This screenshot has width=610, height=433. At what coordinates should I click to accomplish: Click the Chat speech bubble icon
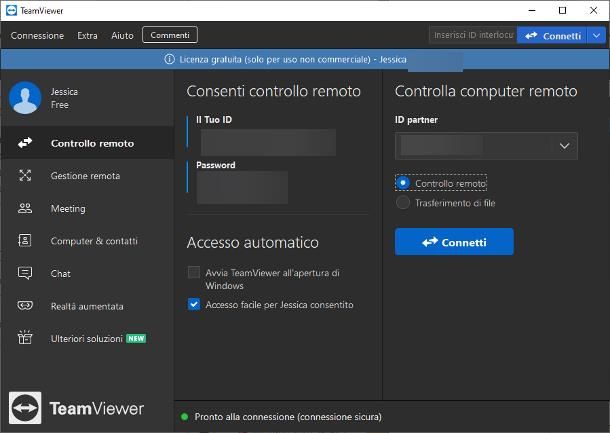[x=25, y=273]
